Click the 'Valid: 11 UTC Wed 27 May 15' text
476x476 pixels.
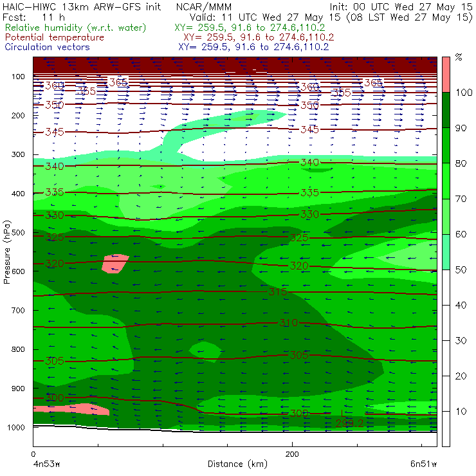pyautogui.click(x=265, y=17)
